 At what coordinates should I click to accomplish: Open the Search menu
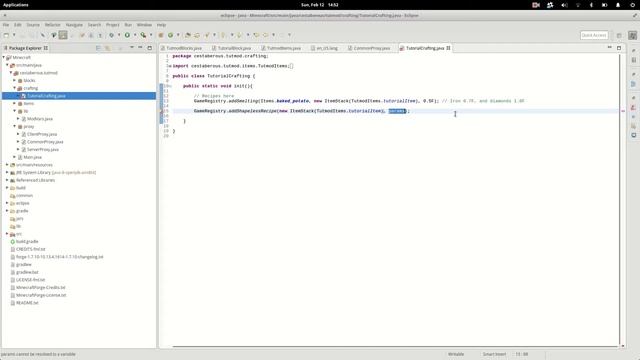tap(94, 25)
